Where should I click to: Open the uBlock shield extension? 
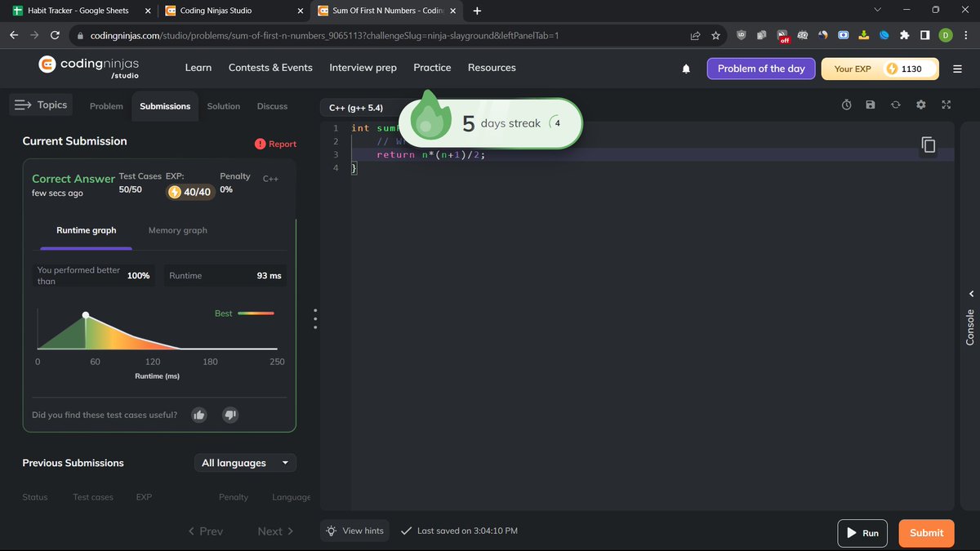click(x=741, y=36)
